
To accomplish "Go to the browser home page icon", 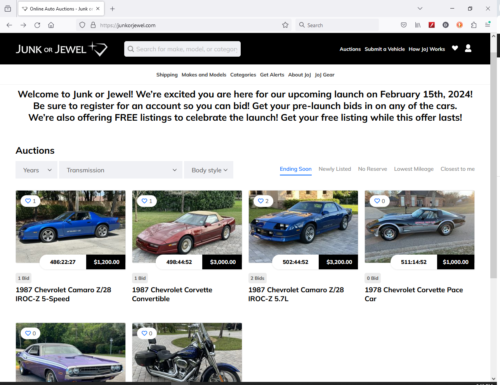I will point(51,25).
